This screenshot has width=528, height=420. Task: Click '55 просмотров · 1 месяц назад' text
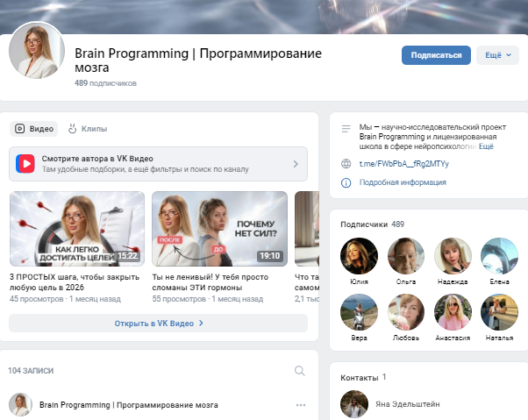[207, 299]
